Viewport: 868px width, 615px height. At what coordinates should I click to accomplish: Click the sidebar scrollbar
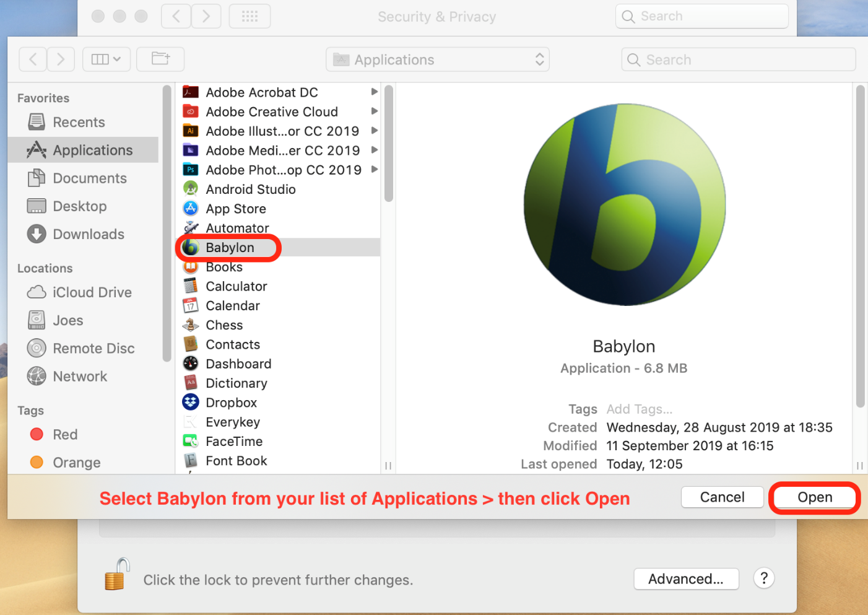[167, 223]
